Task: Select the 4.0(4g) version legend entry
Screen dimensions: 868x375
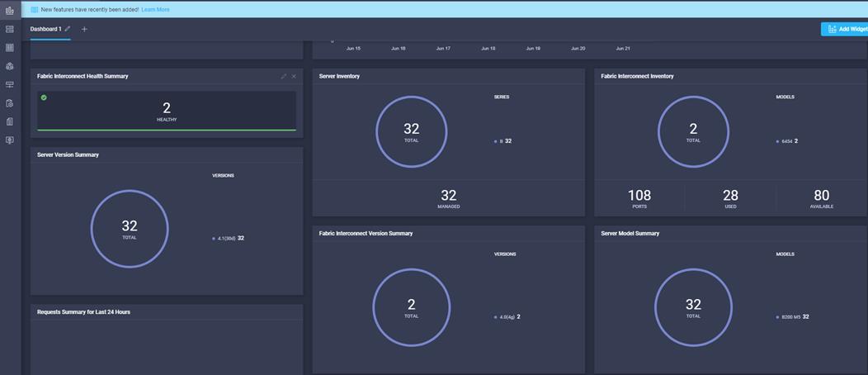Action: (x=507, y=317)
